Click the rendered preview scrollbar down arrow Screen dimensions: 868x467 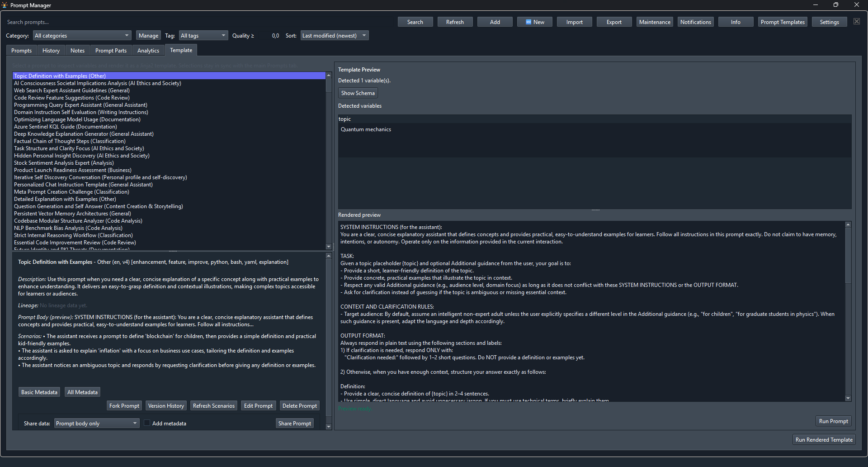(848, 398)
